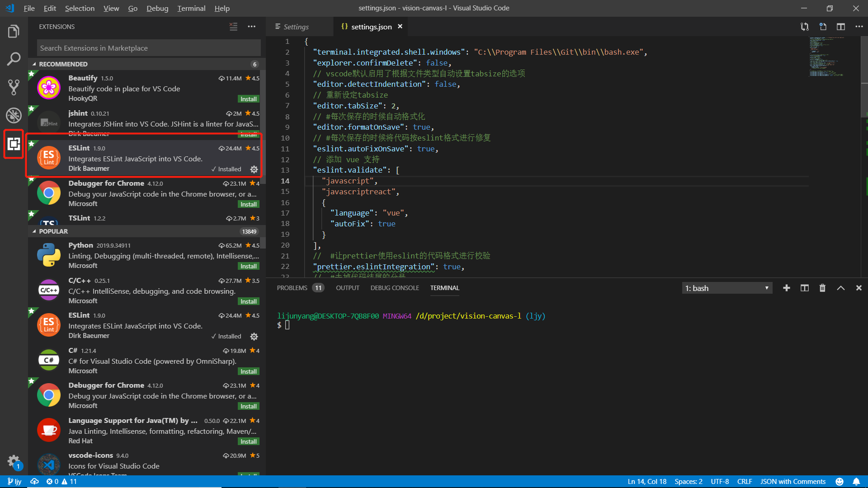Open notifications bell in status bar
This screenshot has width=868, height=488.
tap(856, 482)
